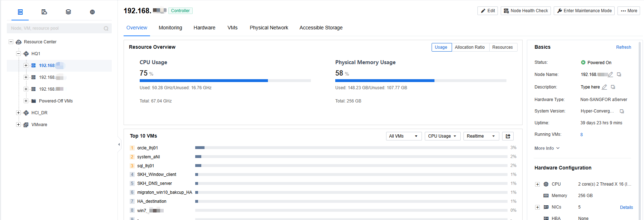Click the HBA hardware icon
Screen dimensions: 644x220
click(x=546, y=218)
